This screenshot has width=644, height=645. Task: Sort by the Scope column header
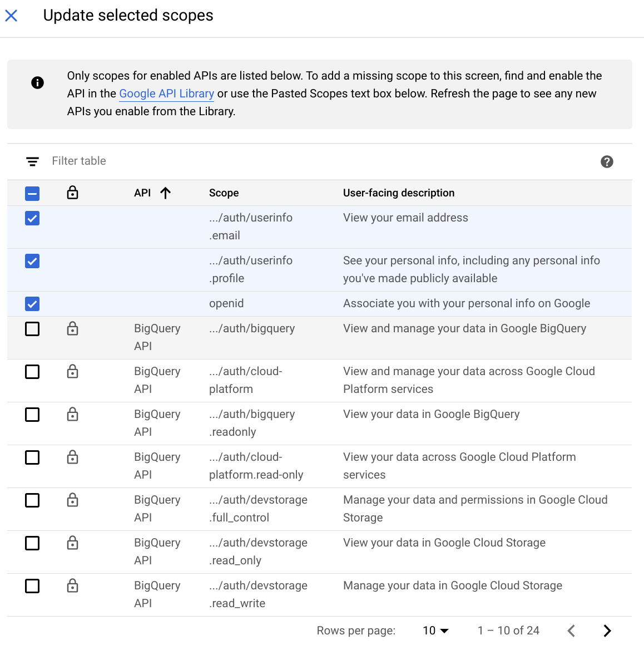[x=224, y=193]
